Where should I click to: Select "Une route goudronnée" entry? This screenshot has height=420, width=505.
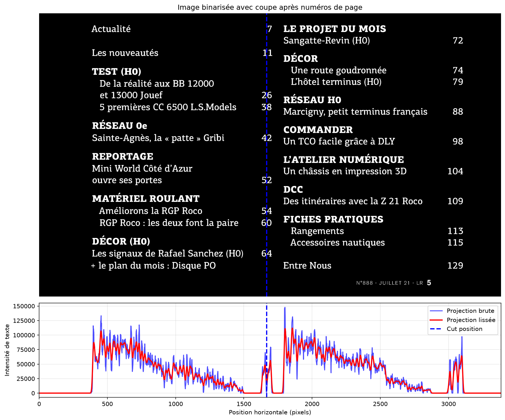339,71
